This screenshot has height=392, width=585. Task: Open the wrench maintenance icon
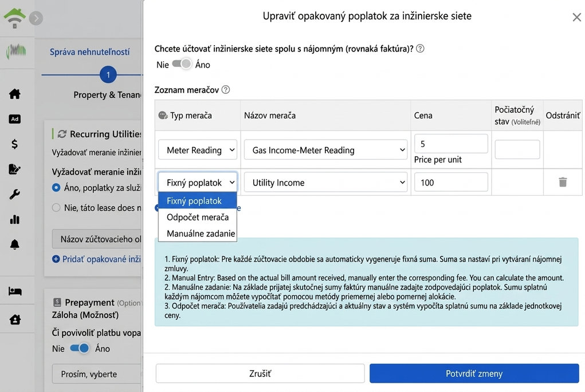coord(14,194)
